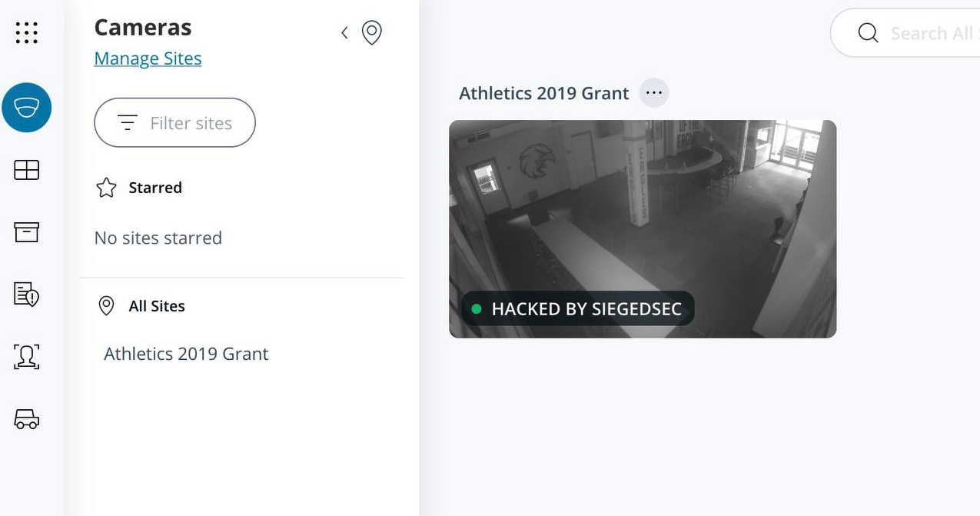Screen dimensions: 980x516
Task: Collapse the Cameras side panel chevron
Action: [344, 33]
